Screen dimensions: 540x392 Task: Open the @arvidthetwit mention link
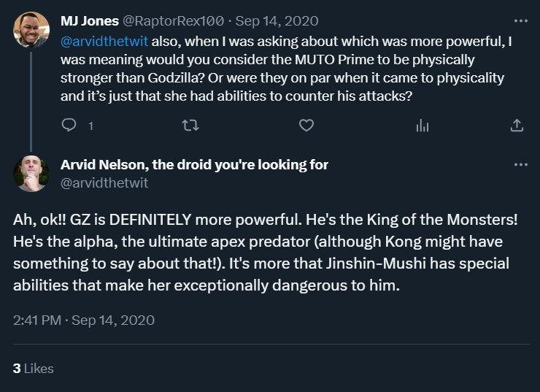(104, 42)
